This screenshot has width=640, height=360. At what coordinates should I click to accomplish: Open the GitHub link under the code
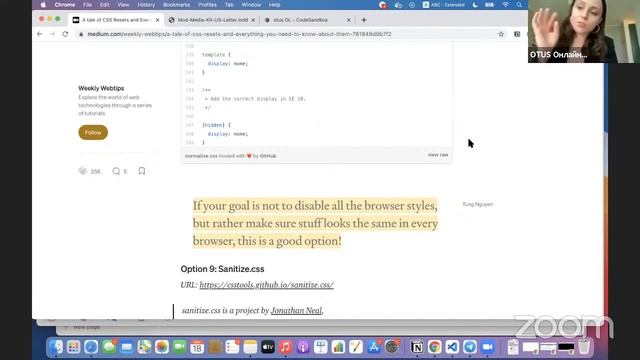[268, 156]
